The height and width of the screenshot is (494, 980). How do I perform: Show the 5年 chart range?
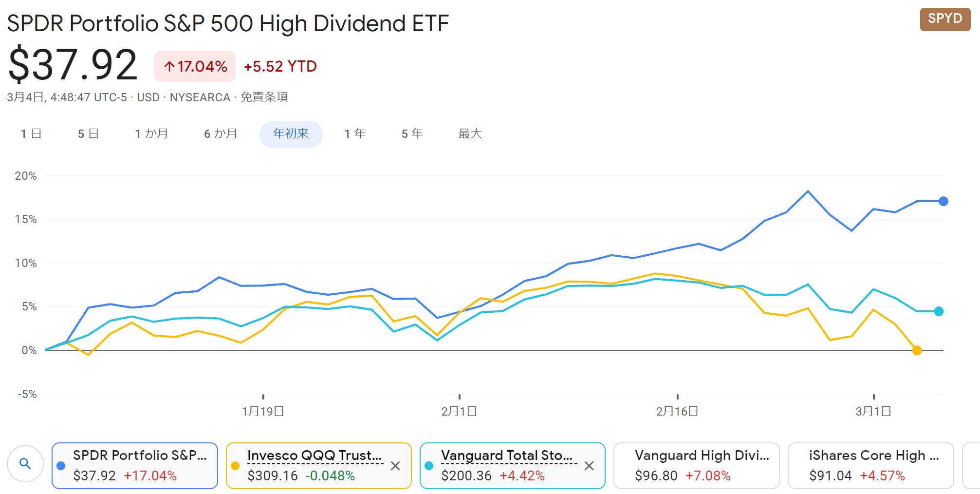click(412, 133)
